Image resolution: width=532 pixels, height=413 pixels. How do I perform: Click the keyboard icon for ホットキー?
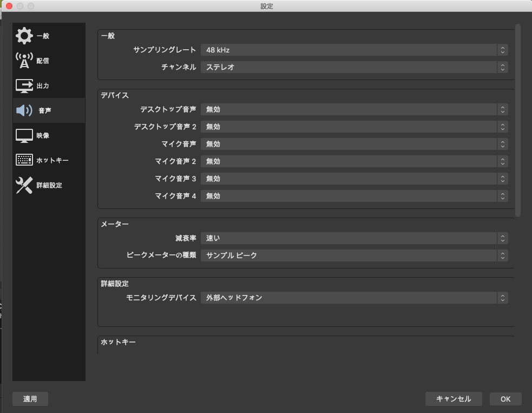(24, 160)
